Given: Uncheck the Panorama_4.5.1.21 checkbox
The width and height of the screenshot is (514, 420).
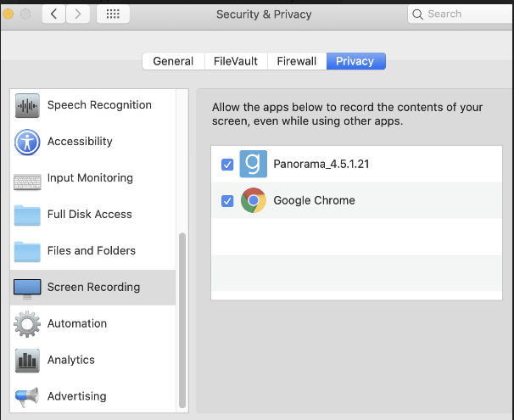Looking at the screenshot, I should tap(227, 165).
